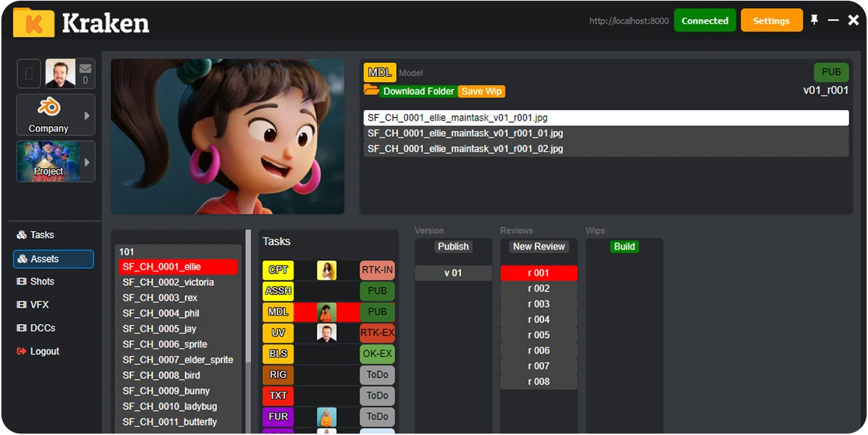868x435 pixels.
Task: Open the Shots section in sidebar
Action: pyautogui.click(x=42, y=281)
